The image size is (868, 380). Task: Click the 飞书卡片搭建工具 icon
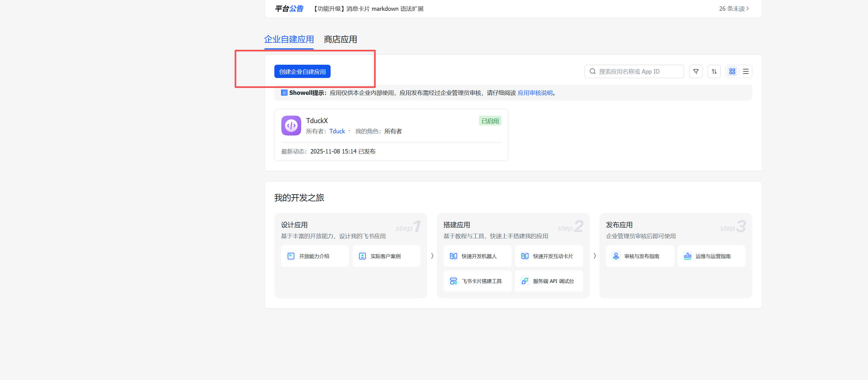[453, 281]
